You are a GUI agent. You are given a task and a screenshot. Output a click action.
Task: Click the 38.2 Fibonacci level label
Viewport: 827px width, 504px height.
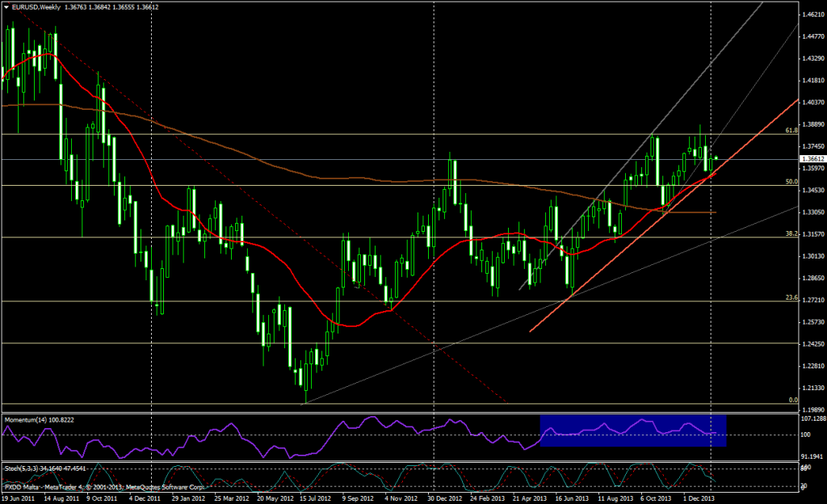[x=791, y=233]
